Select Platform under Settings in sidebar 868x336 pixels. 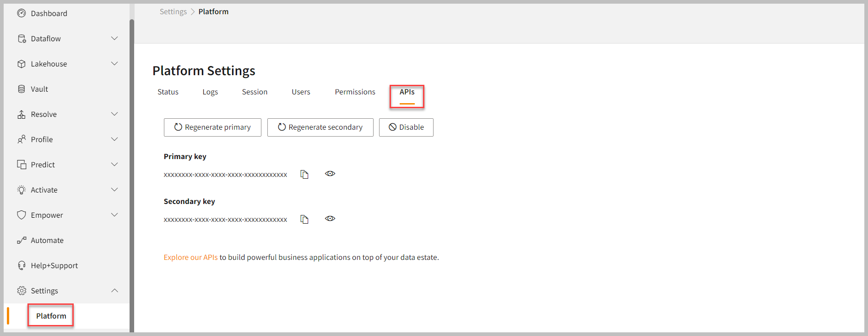click(51, 316)
